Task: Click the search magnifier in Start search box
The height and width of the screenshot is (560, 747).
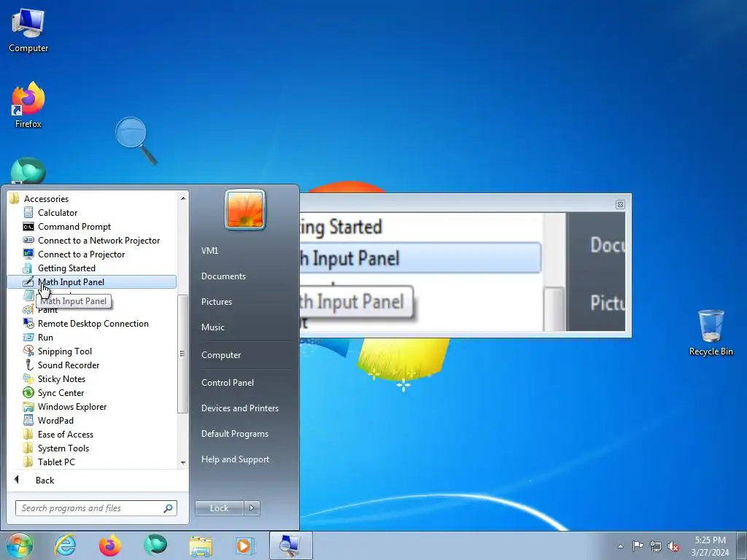Action: click(169, 508)
